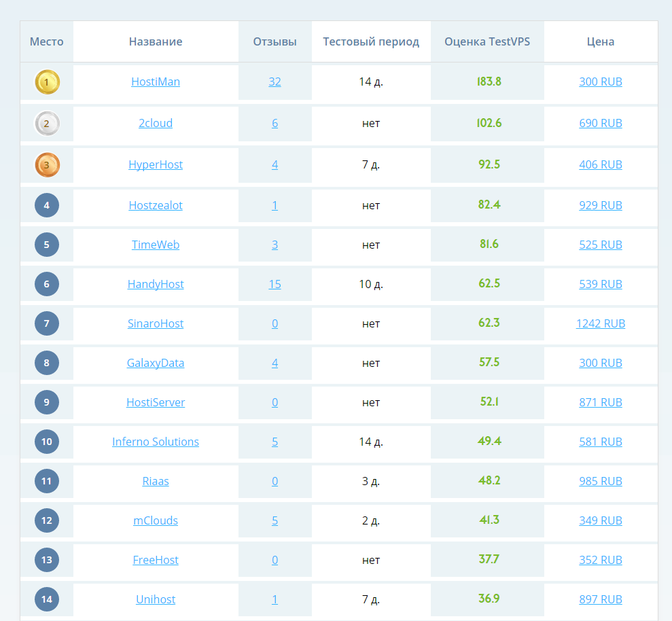Open the Unihost provider link
Image resolution: width=672 pixels, height=621 pixels.
tap(156, 599)
